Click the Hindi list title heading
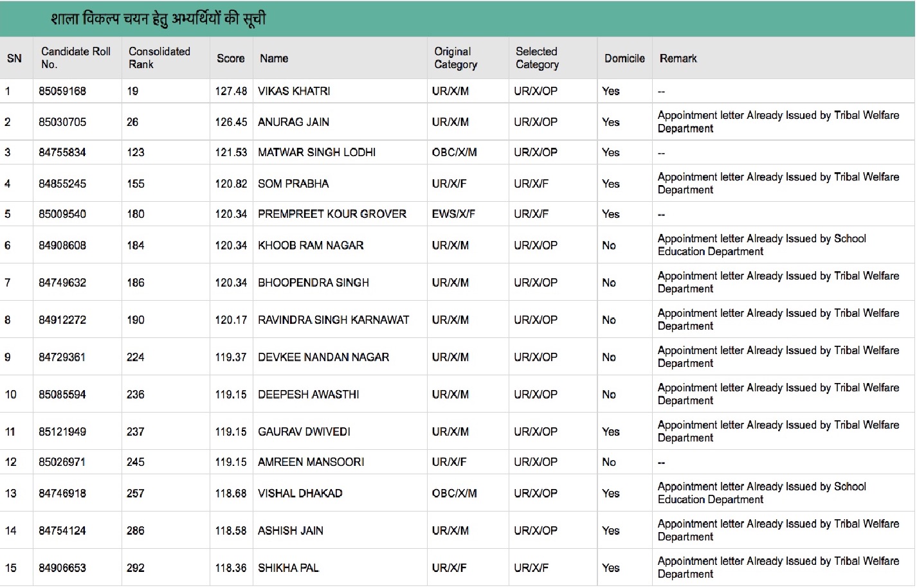 click(x=158, y=19)
